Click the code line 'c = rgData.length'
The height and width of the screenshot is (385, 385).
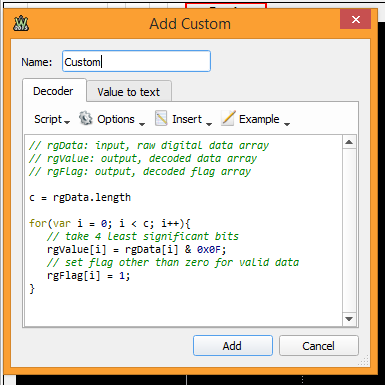coord(80,197)
